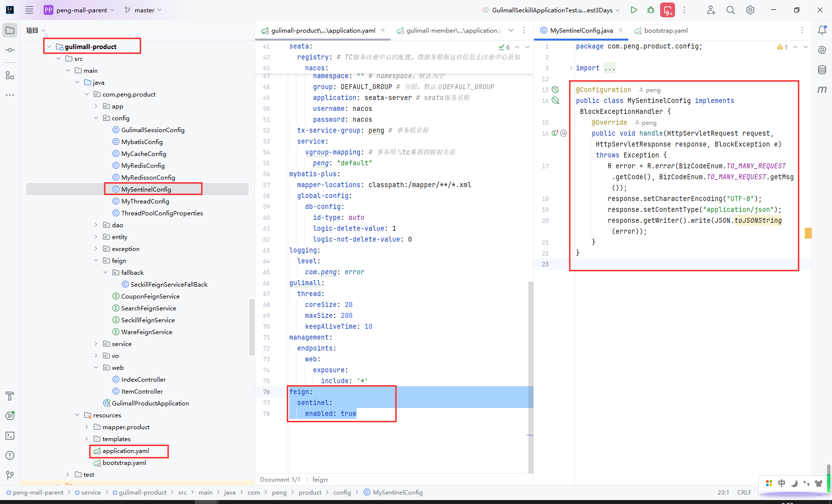The width and height of the screenshot is (832, 504).
Task: Collapse the config package folder
Action: [x=96, y=118]
